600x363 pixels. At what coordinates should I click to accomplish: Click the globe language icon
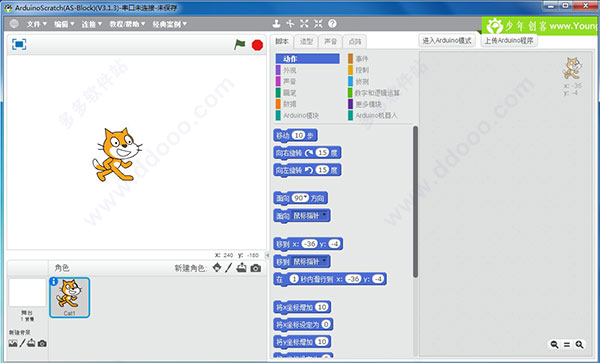(14, 24)
